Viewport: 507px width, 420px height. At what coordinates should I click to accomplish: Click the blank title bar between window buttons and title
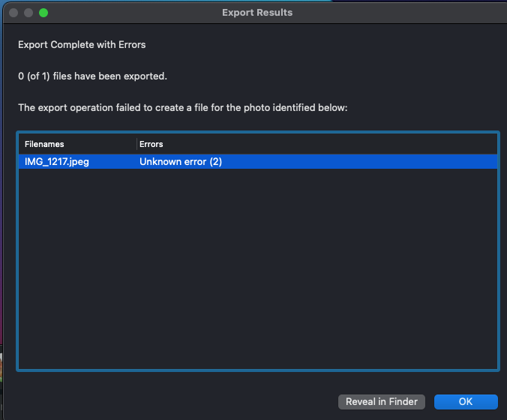(127, 13)
